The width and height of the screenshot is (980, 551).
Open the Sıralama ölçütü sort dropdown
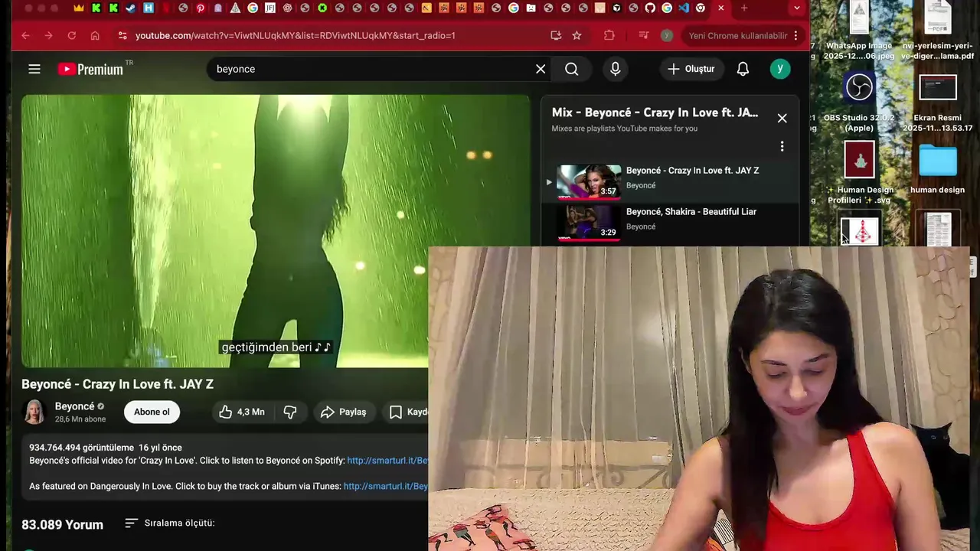170,523
